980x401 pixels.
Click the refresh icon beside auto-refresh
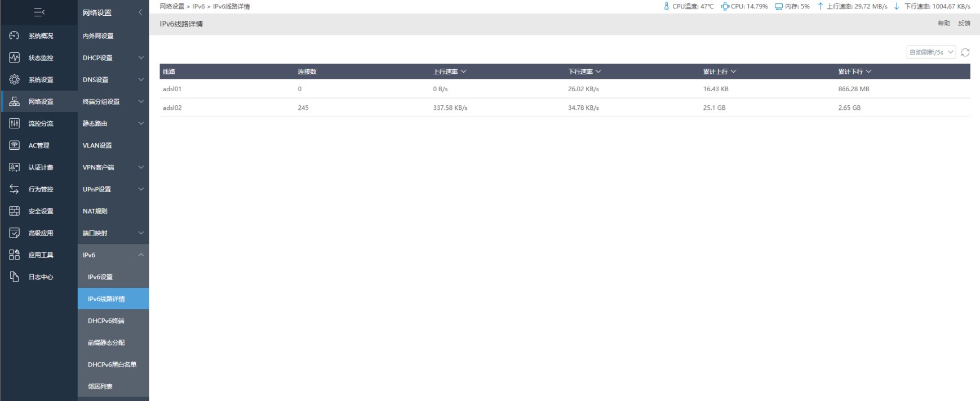coord(965,52)
